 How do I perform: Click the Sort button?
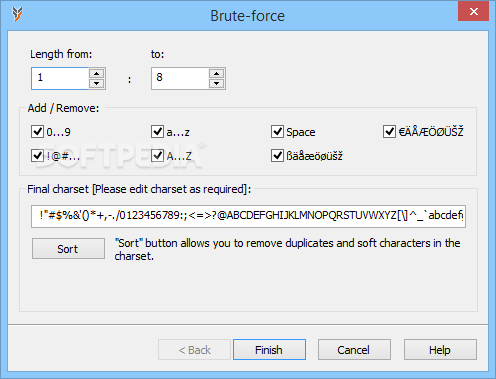coord(68,248)
